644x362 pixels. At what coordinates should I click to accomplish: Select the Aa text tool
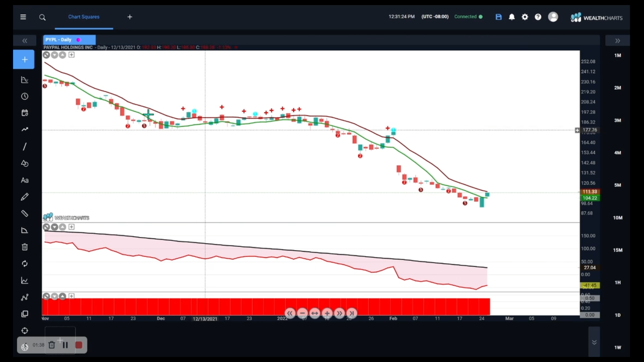[24, 180]
